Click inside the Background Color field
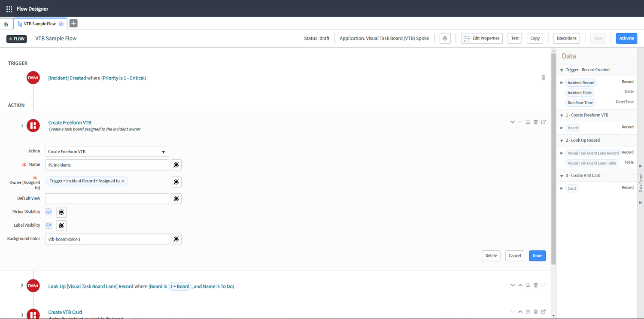Viewport: 644px width, 319px height. 106,239
